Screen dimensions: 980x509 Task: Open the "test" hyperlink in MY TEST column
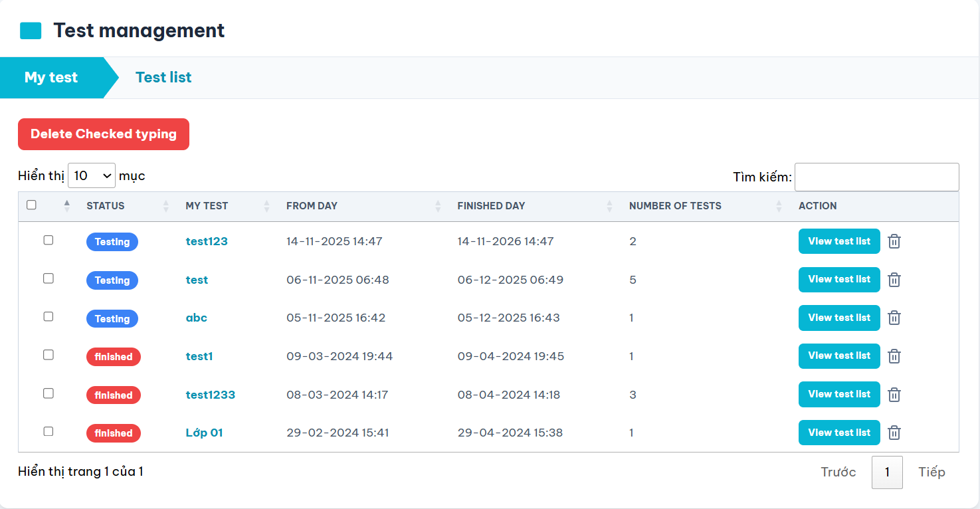tap(197, 280)
